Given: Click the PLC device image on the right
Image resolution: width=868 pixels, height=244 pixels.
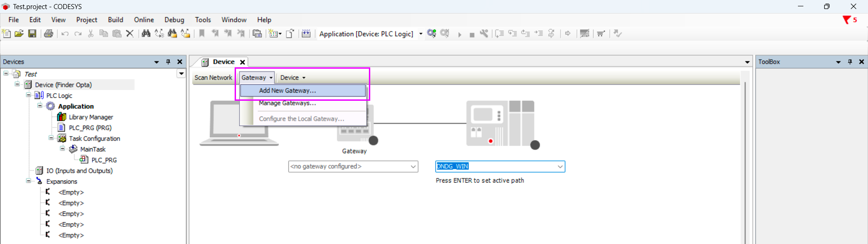Looking at the screenshot, I should pos(500,123).
